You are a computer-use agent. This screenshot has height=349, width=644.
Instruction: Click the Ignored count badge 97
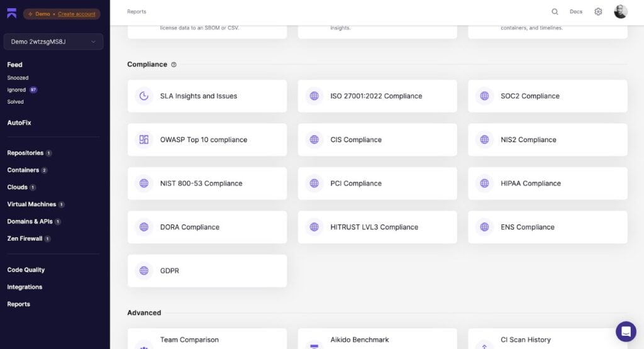click(x=33, y=89)
